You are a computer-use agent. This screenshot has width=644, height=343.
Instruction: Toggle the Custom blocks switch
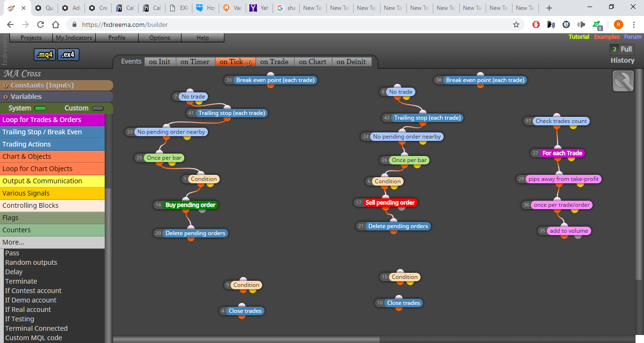[98, 108]
